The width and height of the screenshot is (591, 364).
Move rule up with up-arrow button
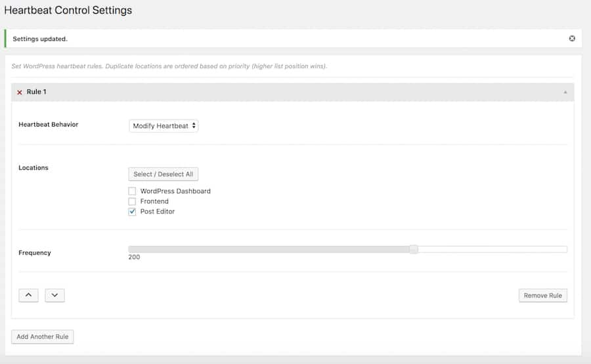click(28, 295)
